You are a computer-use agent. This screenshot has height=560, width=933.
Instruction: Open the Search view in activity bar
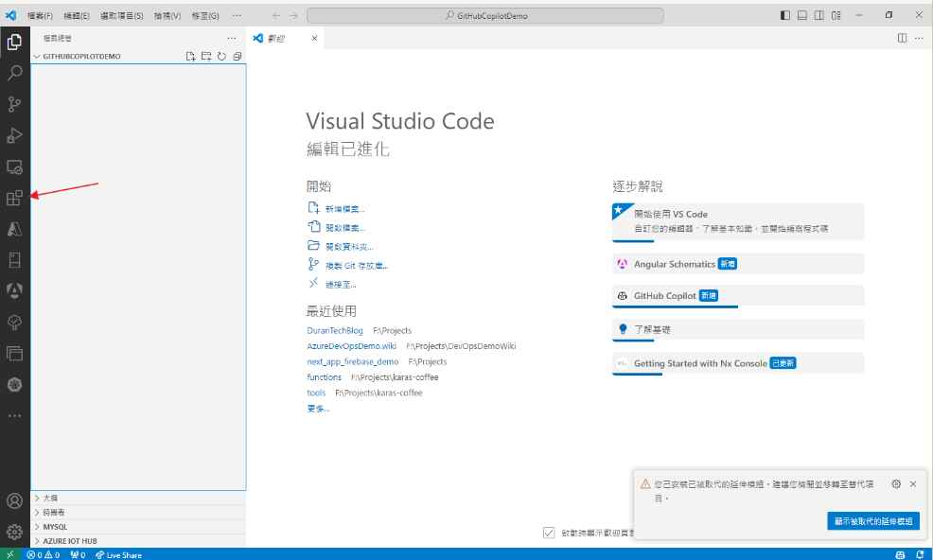coord(14,73)
